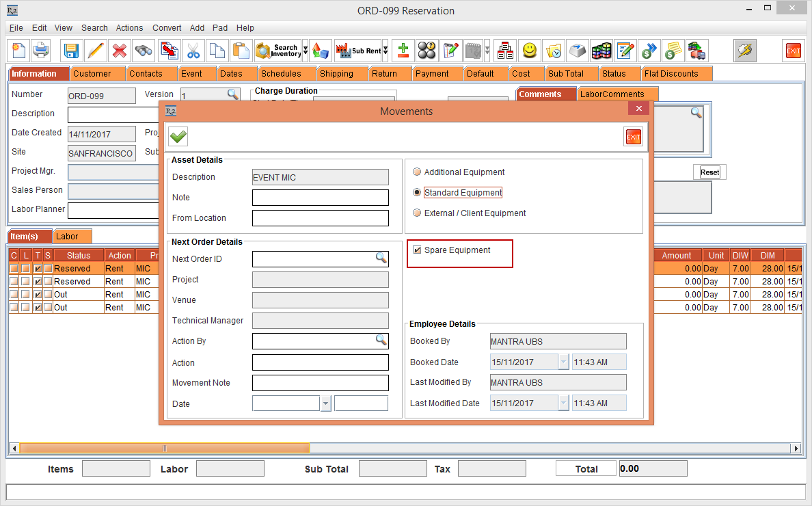Click the yellow smiley face toolbar icon
The image size is (812, 506).
529,51
